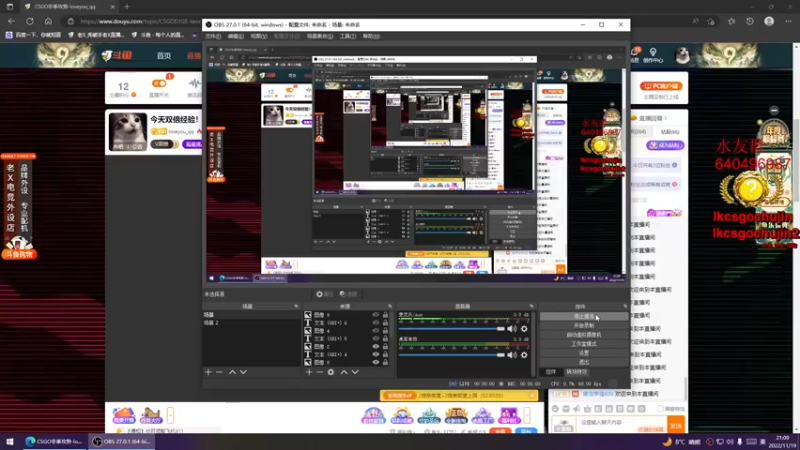This screenshot has width=800, height=450.
Task: Add a new source with plus icon
Action: (309, 372)
